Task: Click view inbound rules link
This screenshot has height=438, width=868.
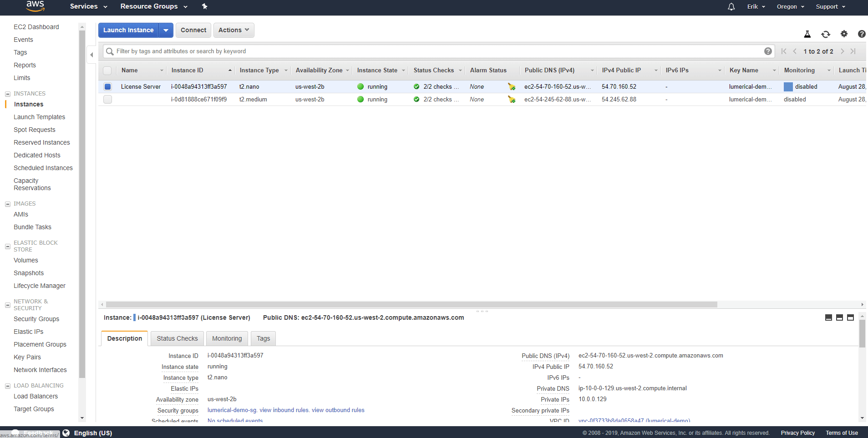Action: pos(284,410)
